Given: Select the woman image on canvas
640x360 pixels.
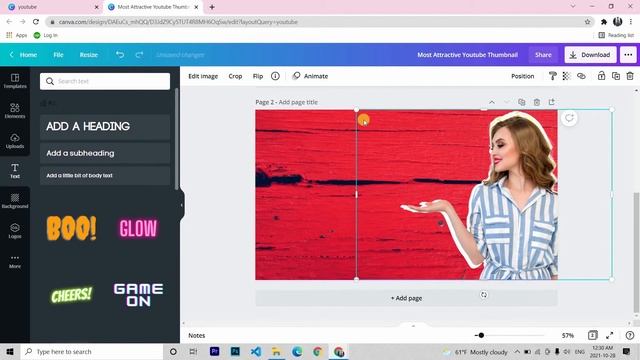Looking at the screenshot, I should [x=514, y=195].
